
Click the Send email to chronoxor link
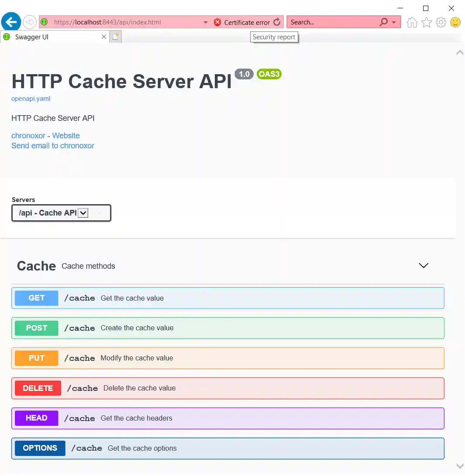pyautogui.click(x=52, y=145)
